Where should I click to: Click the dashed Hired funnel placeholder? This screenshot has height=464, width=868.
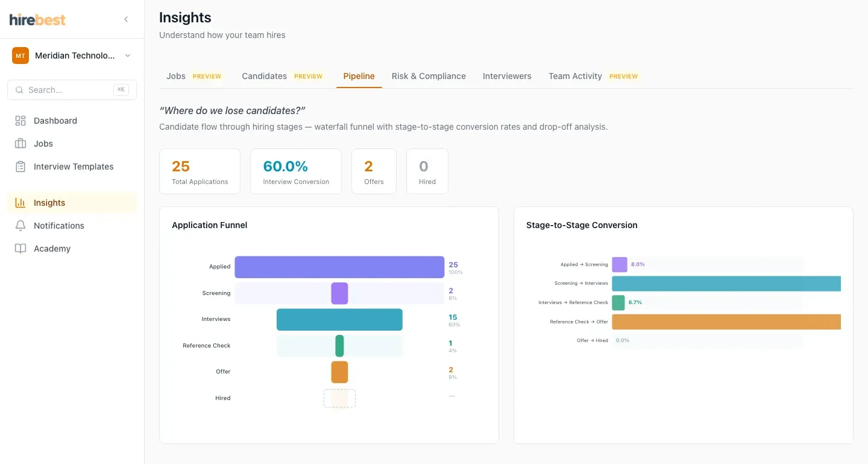point(339,398)
